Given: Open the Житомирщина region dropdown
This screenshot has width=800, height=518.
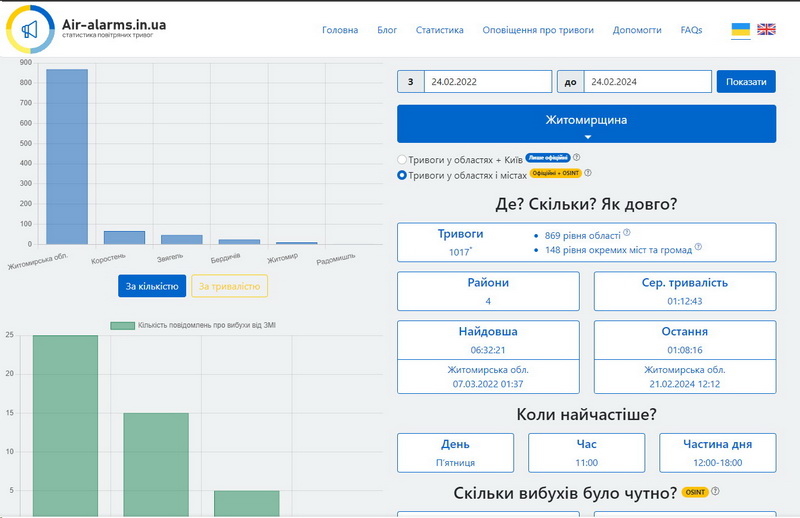Looking at the screenshot, I should [586, 124].
